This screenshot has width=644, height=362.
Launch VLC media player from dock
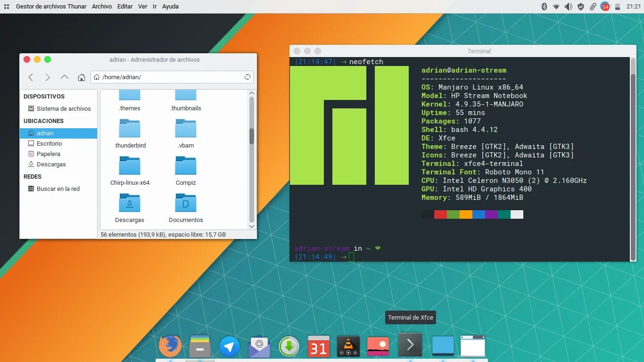click(x=348, y=347)
